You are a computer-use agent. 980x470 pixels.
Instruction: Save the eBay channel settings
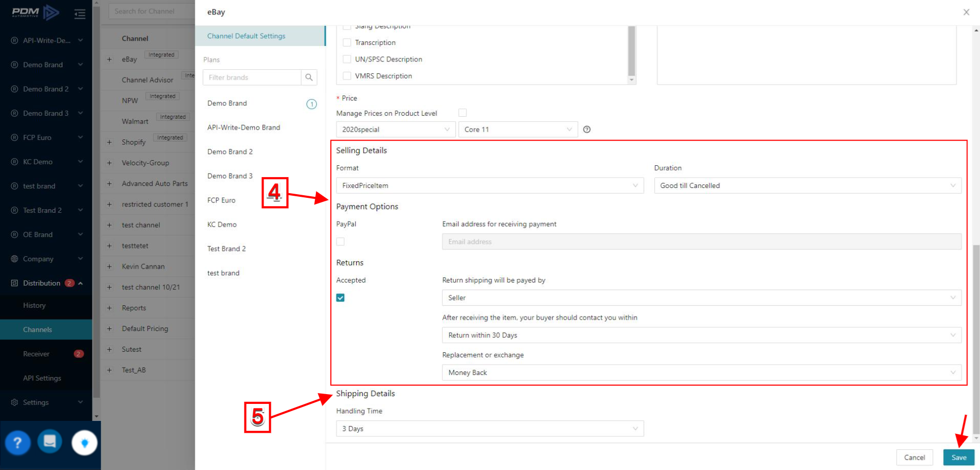pos(959,458)
